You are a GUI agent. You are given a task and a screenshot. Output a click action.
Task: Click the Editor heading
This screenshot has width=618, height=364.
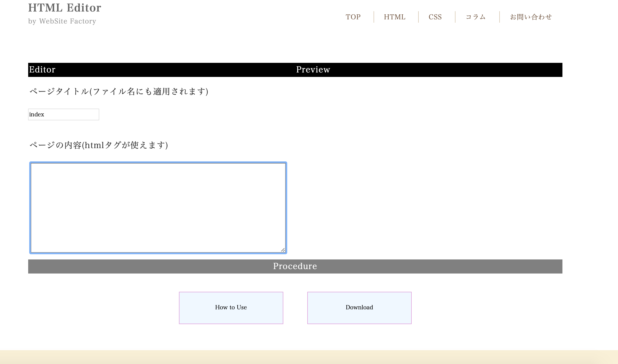click(x=42, y=70)
